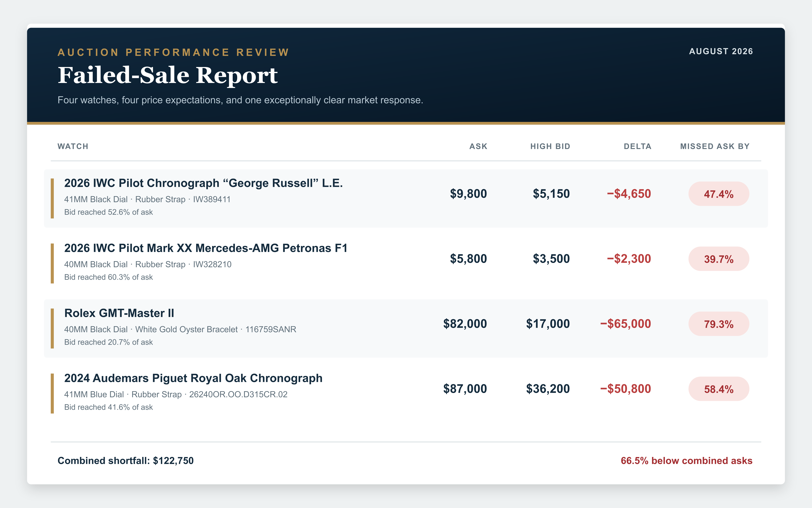Click the $3,500 high bid
Screen dimensions: 812x508
(x=551, y=259)
